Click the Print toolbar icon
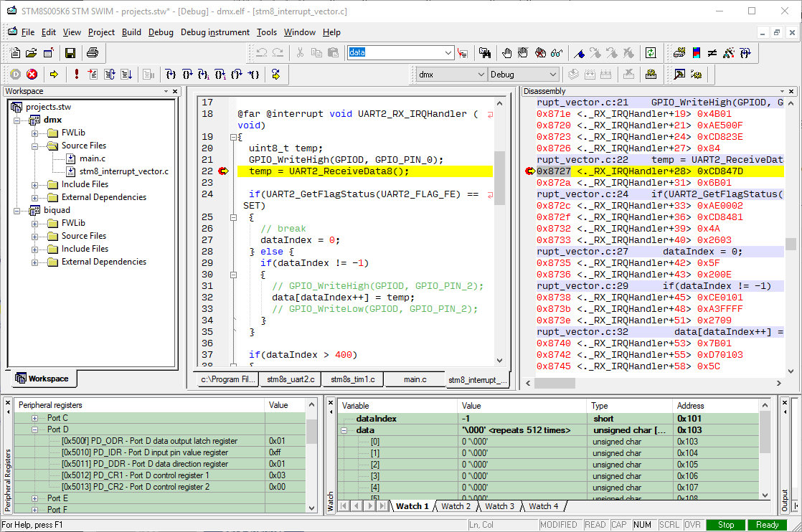 [92, 53]
